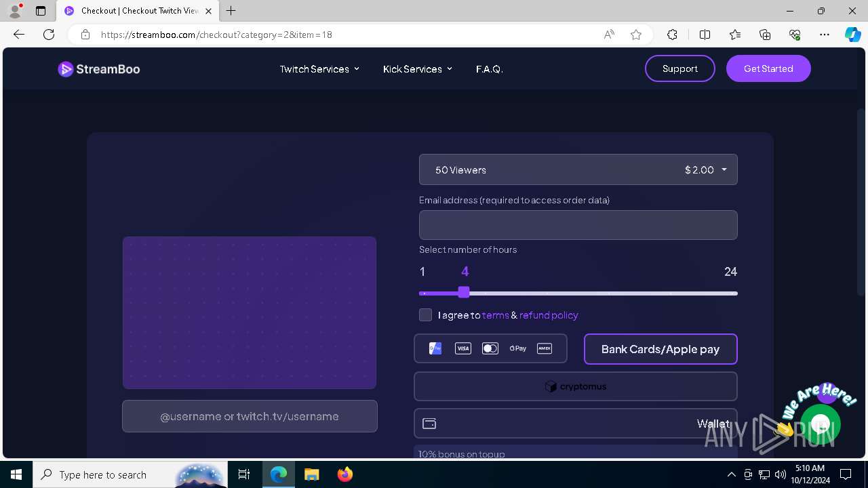The height and width of the screenshot is (488, 868).
Task: Add this page to favorites star
Action: (x=636, y=35)
